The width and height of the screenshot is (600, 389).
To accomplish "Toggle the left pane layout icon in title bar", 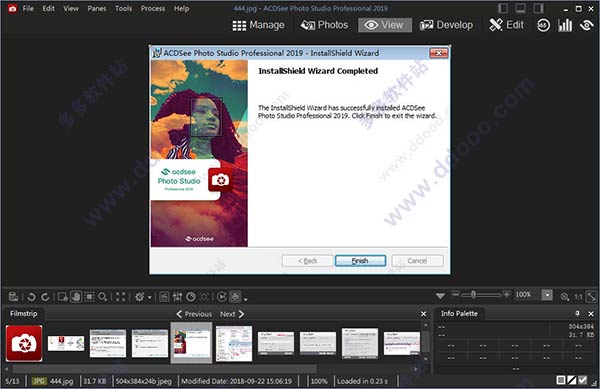I will tap(502, 8).
